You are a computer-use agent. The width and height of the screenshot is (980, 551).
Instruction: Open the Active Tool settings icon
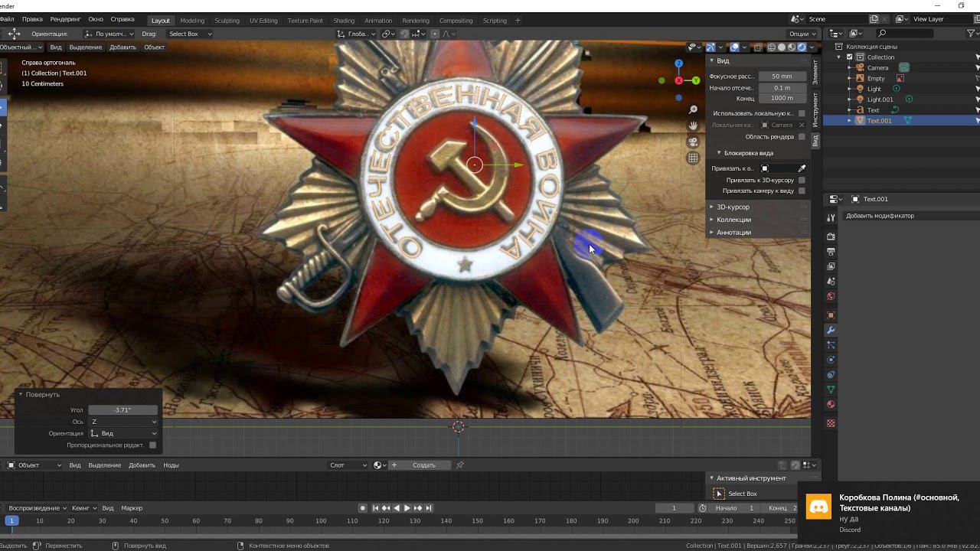tap(831, 218)
